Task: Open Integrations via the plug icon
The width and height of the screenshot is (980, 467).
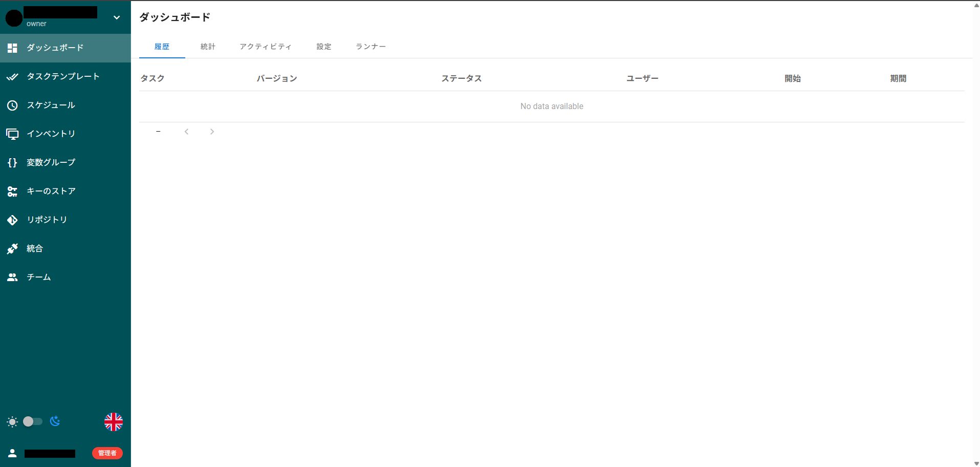Action: click(12, 249)
